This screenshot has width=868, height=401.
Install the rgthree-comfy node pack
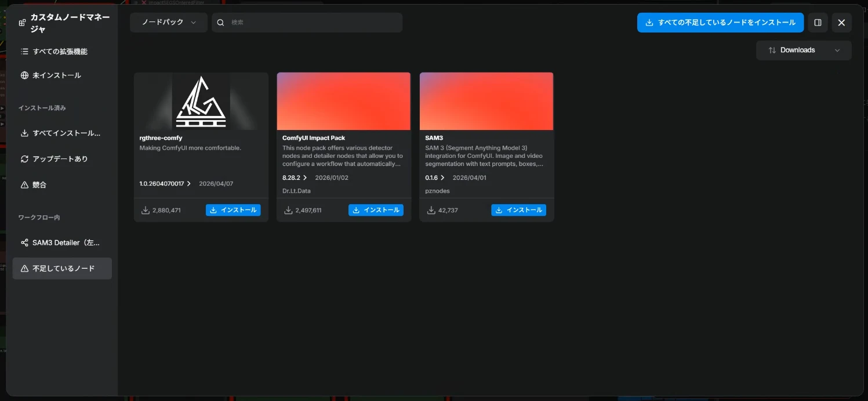pos(233,210)
